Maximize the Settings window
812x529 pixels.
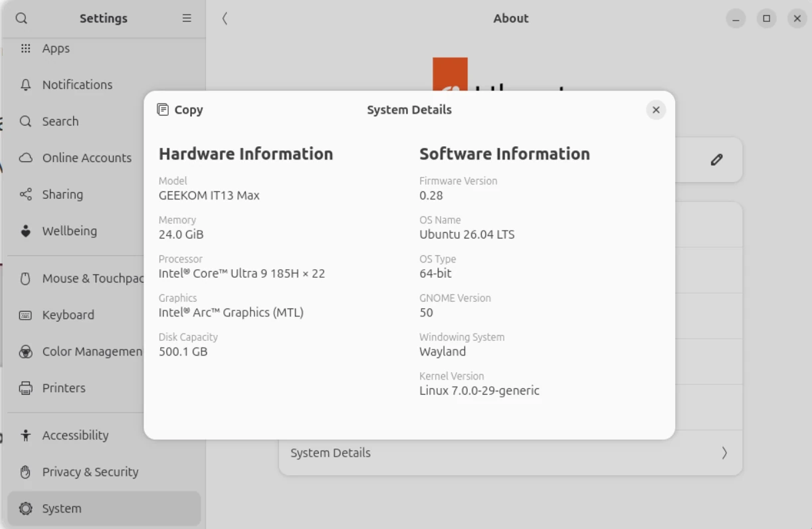pyautogui.click(x=766, y=19)
